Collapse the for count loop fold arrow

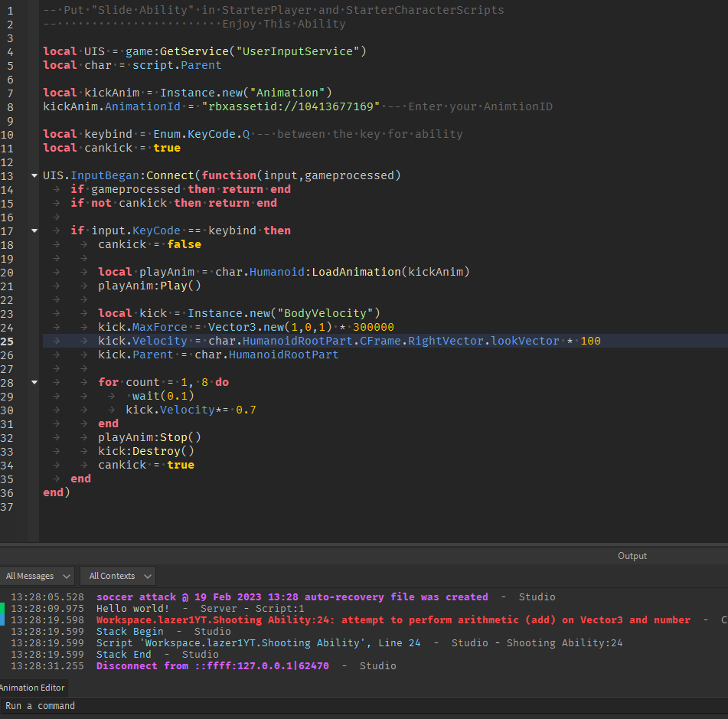click(34, 382)
